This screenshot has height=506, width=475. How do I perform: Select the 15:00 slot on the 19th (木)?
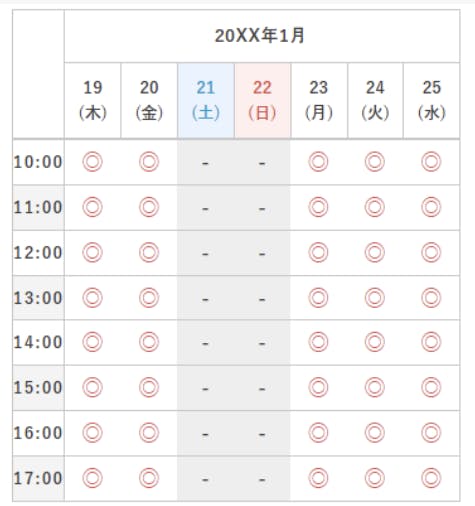pyautogui.click(x=92, y=387)
